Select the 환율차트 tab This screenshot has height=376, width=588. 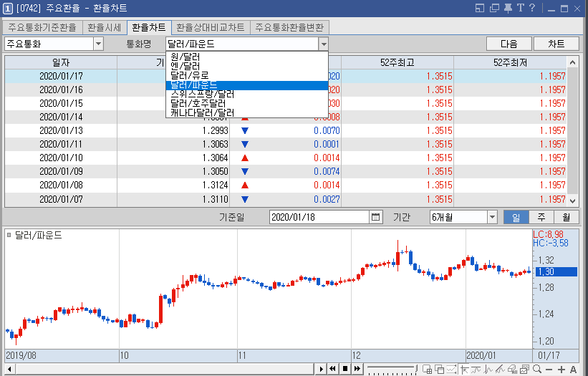[x=149, y=27]
